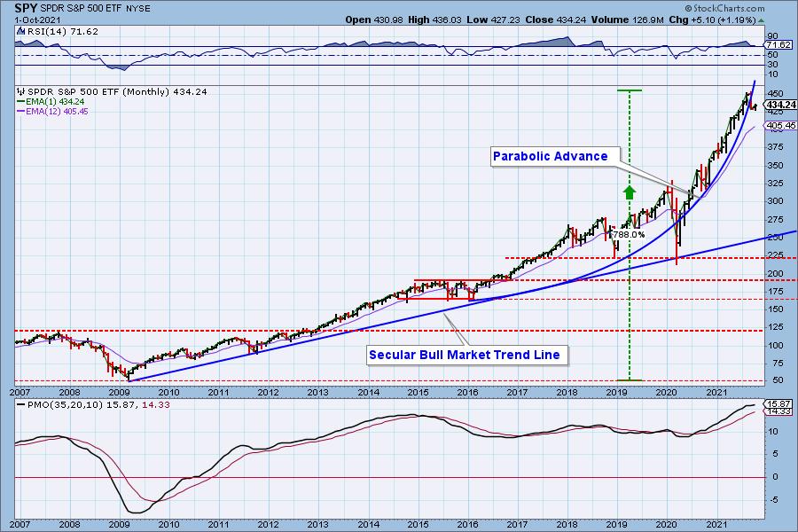Click the EMA(12) 405.45 legend entry

(53, 111)
